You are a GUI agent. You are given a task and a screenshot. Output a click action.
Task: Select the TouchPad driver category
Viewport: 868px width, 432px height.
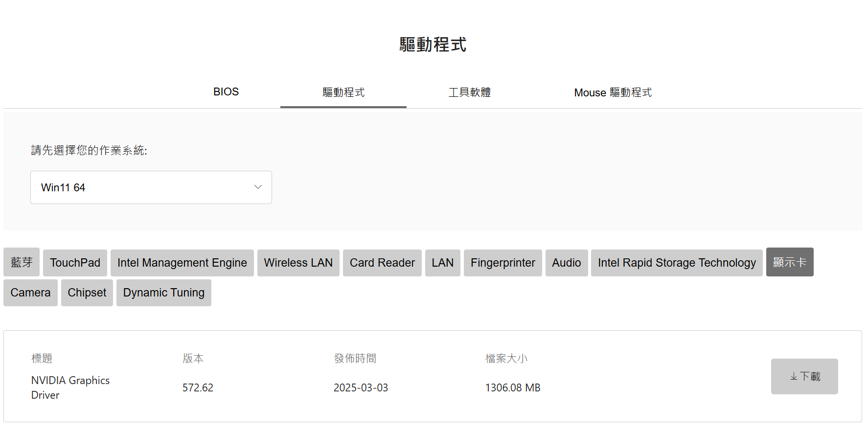pos(75,263)
